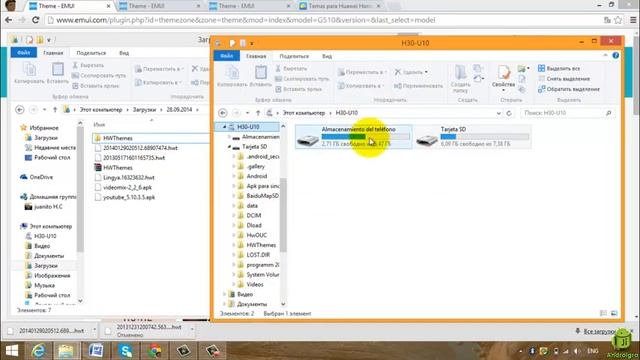Click Вставить icon in H30-U10 ribbon
This screenshot has width=640, height=360.
pyautogui.click(x=260, y=77)
